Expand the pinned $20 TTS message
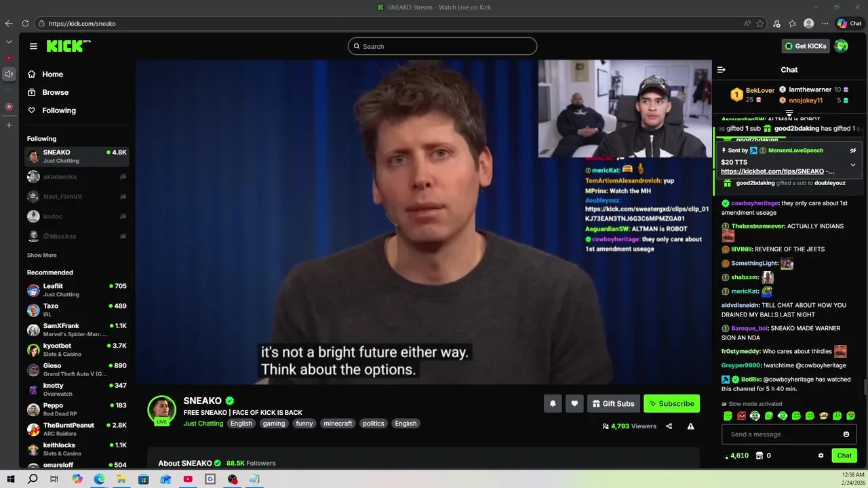Image resolution: width=868 pixels, height=488 pixels. coord(853,165)
